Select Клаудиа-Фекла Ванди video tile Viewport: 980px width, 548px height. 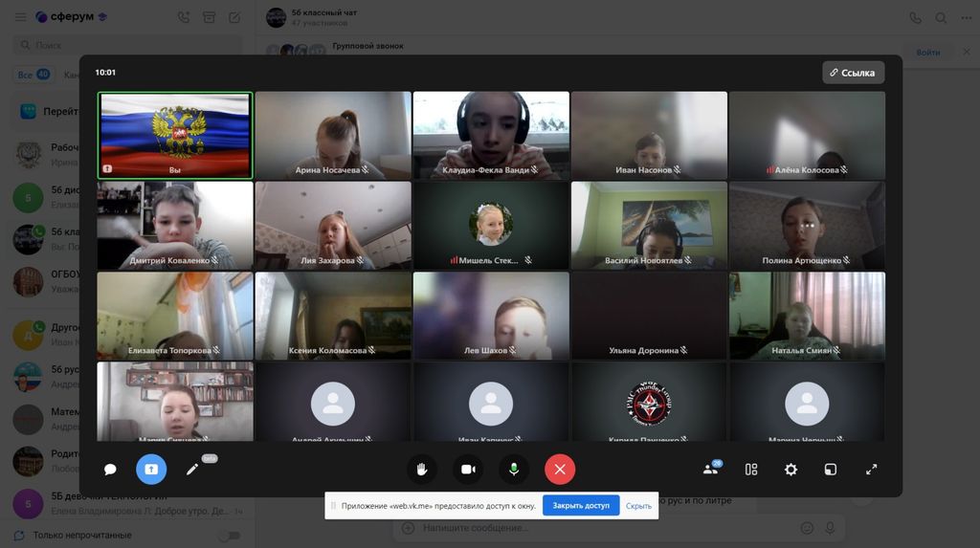[491, 136]
